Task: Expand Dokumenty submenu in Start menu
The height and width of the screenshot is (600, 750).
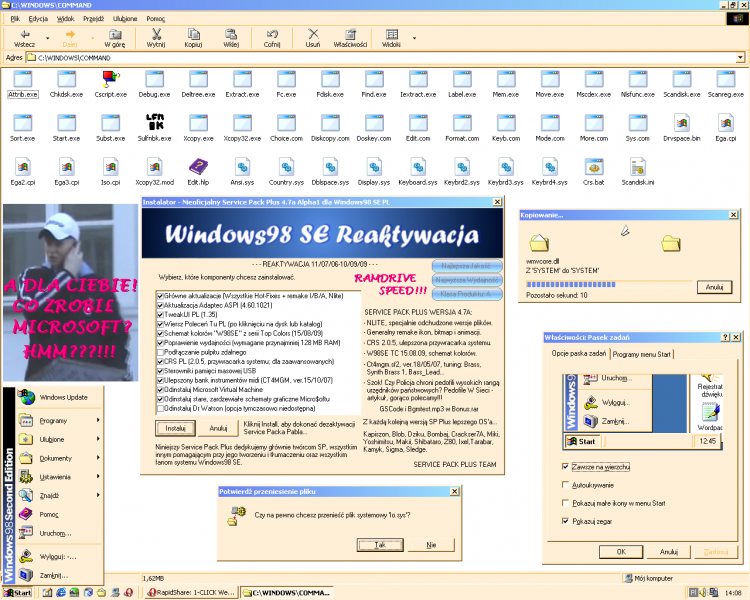Action: click(x=59, y=458)
